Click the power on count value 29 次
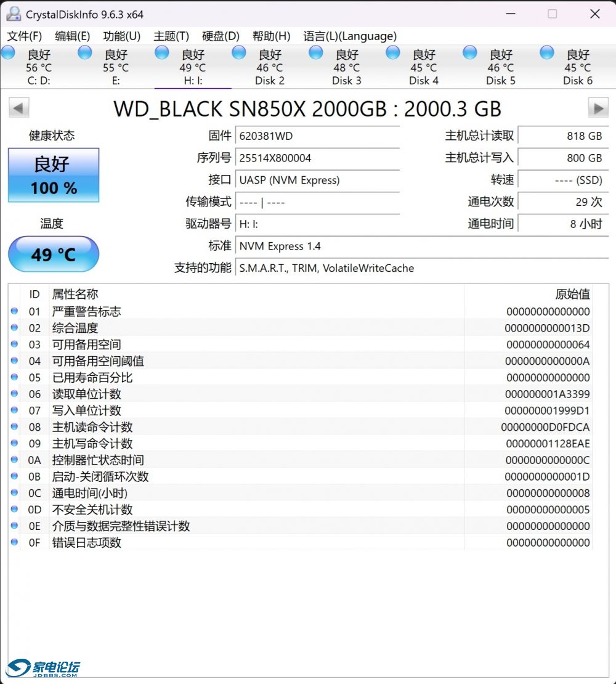The height and width of the screenshot is (684, 616). (x=563, y=202)
